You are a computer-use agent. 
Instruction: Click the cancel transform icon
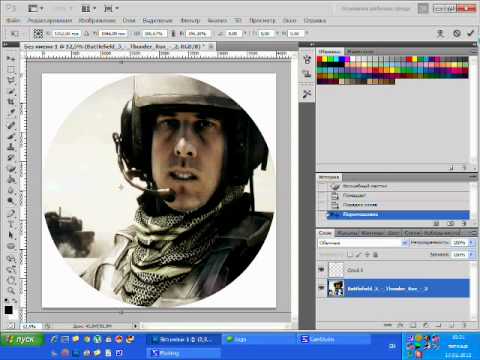457,33
